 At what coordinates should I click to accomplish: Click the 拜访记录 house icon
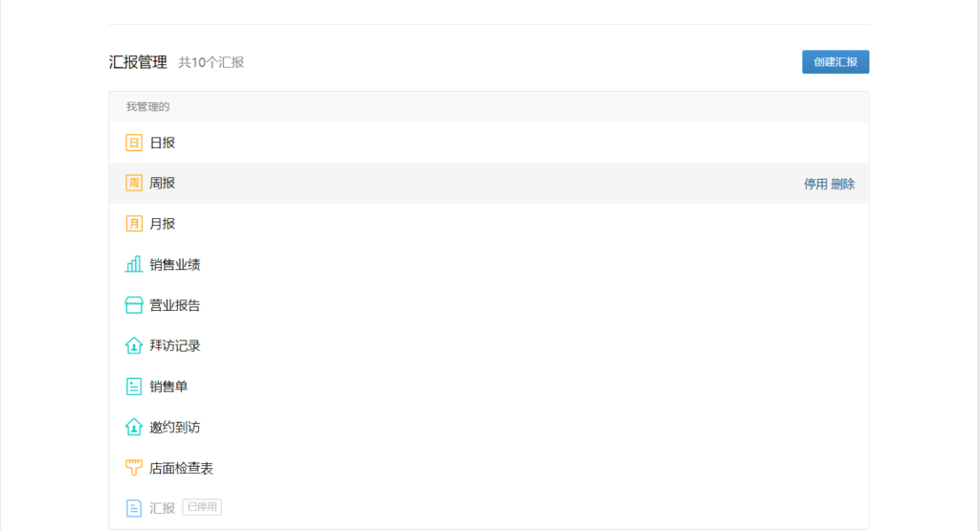pyautogui.click(x=134, y=345)
